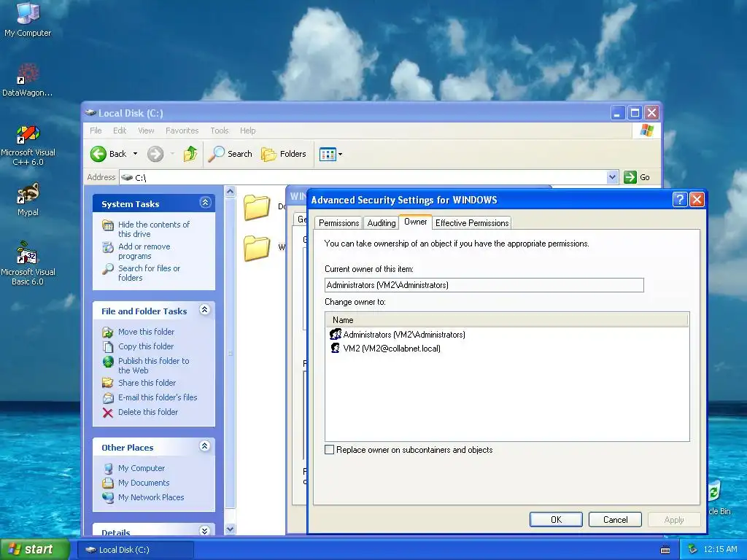
Task: Click Search for files or folders link
Action: coord(149,273)
